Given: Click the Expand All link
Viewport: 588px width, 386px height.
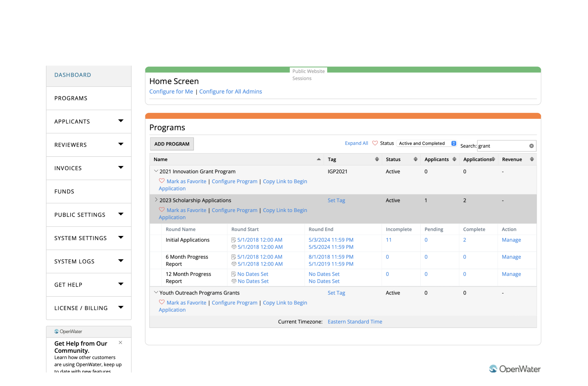Looking at the screenshot, I should pyautogui.click(x=356, y=143).
